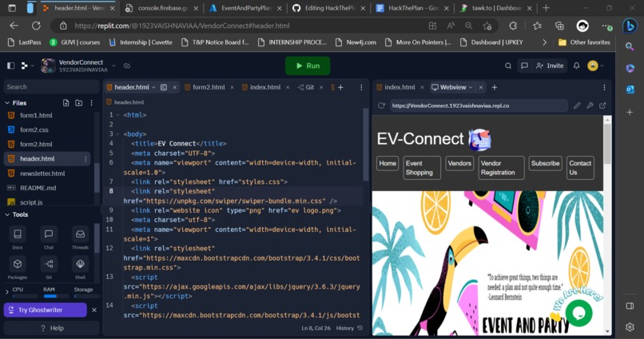Image resolution: width=644 pixels, height=339 pixels.
Task: Add a new tab in the editor pane
Action: (340, 87)
